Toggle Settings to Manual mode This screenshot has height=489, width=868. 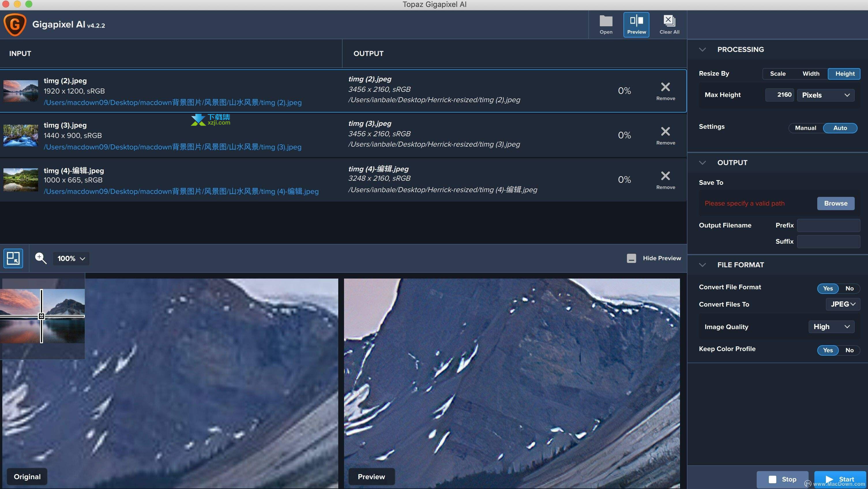click(805, 128)
